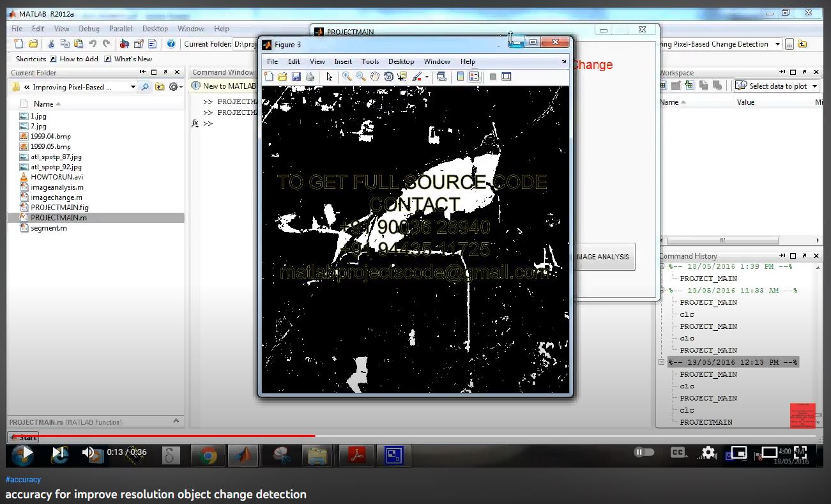Open video settings gear
Screen dimensions: 831x504
(708, 452)
